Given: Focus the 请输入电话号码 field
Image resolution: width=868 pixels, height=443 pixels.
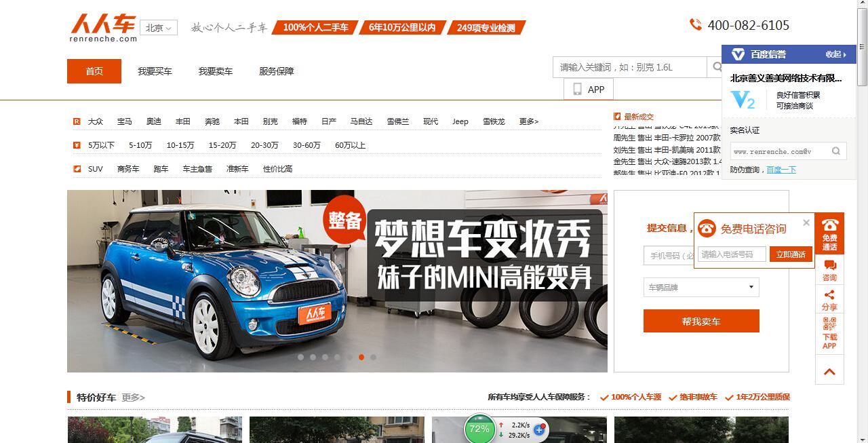Looking at the screenshot, I should 732,254.
